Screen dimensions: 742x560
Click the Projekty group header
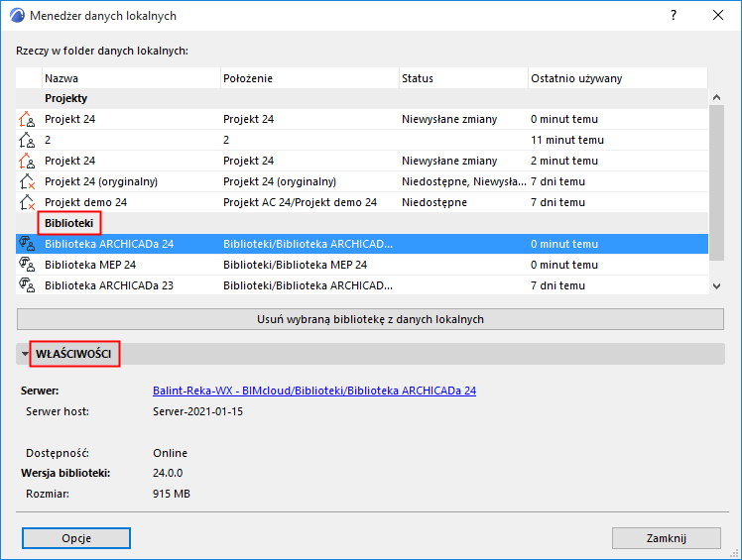65,98
